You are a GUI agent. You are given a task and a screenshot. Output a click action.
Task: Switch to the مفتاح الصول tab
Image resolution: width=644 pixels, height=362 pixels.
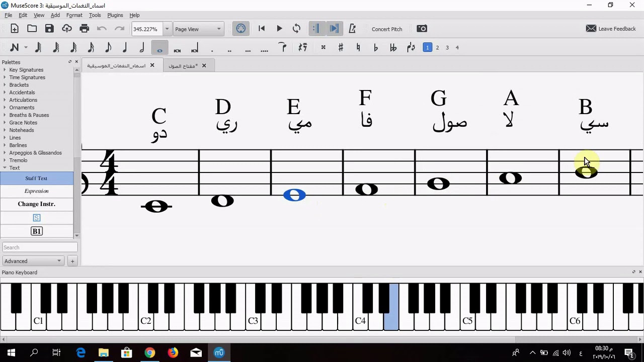183,66
